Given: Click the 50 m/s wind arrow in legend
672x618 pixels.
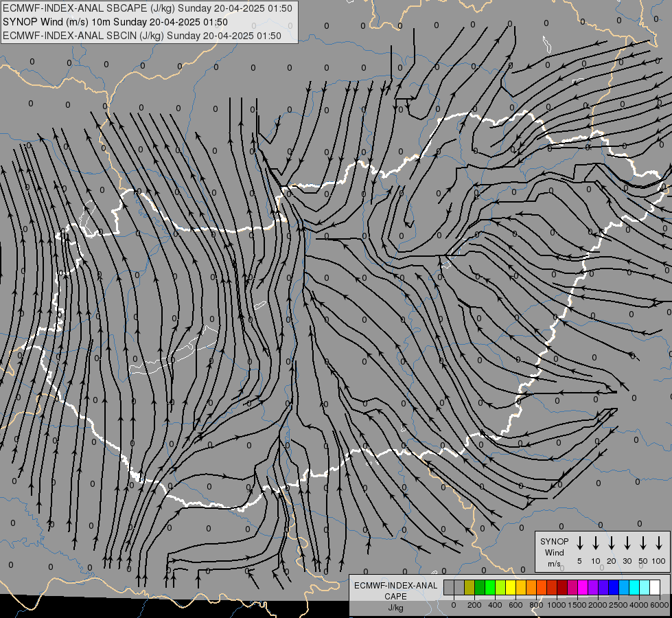Looking at the screenshot, I should [643, 542].
